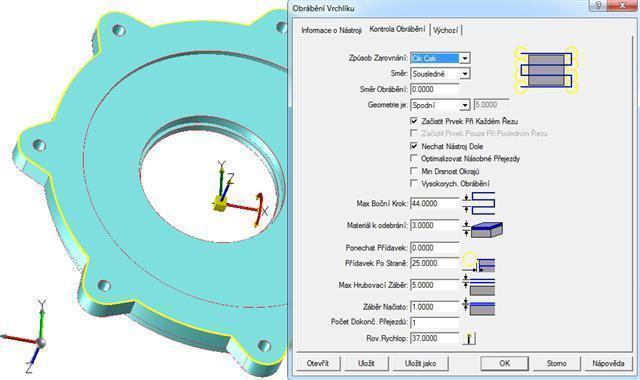Click the Přídavek Po Straně illustration icon
Image resolution: width=640 pixels, height=380 pixels.
click(479, 262)
